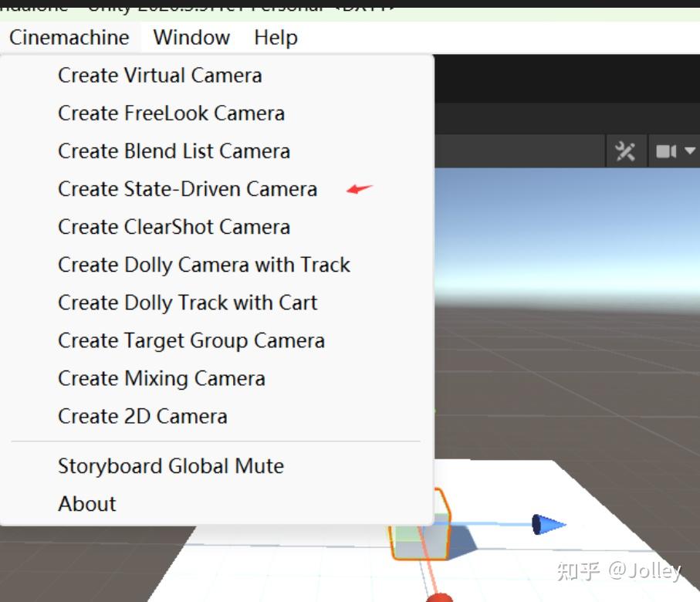700x602 pixels.
Task: Create a State-Driven Camera
Action: pos(187,188)
